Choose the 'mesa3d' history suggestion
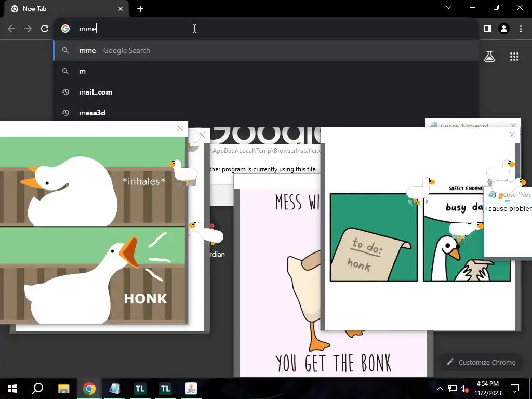Image resolution: width=532 pixels, height=399 pixels. click(x=267, y=113)
